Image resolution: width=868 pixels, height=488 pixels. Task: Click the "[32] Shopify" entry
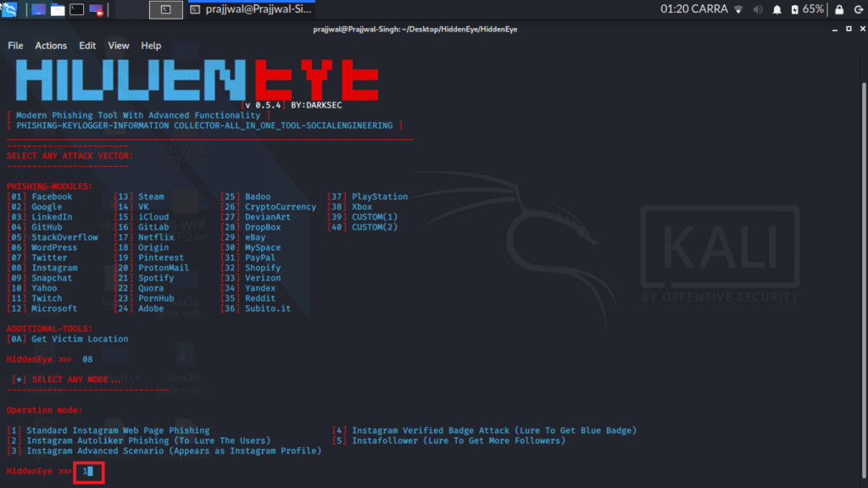[251, 268]
